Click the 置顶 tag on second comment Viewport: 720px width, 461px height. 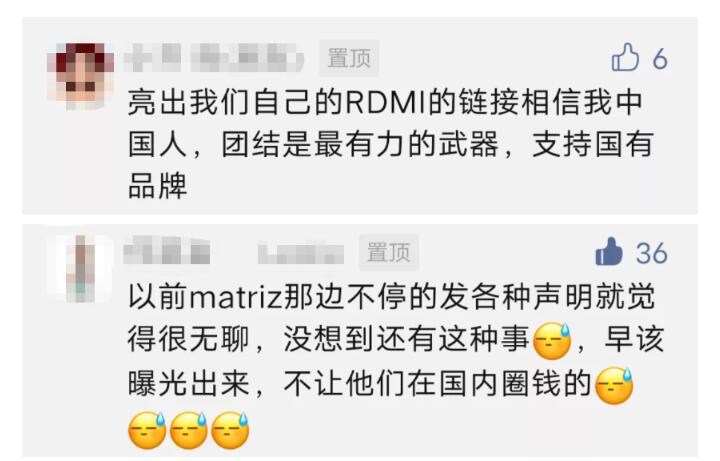(388, 252)
